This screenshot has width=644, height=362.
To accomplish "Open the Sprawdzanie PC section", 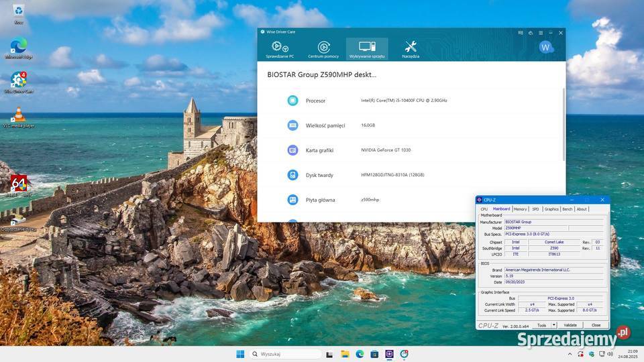I will (280, 49).
